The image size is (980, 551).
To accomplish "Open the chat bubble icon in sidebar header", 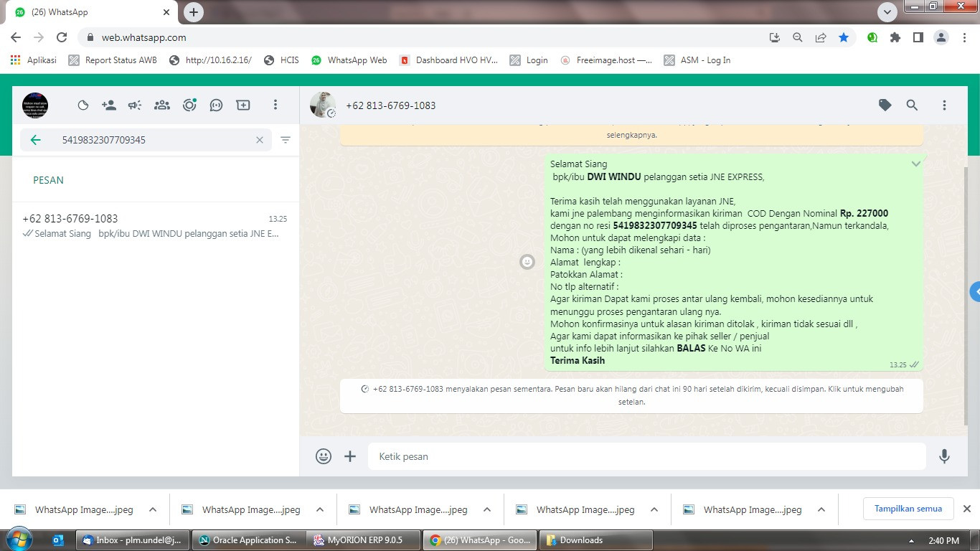I will tap(216, 105).
